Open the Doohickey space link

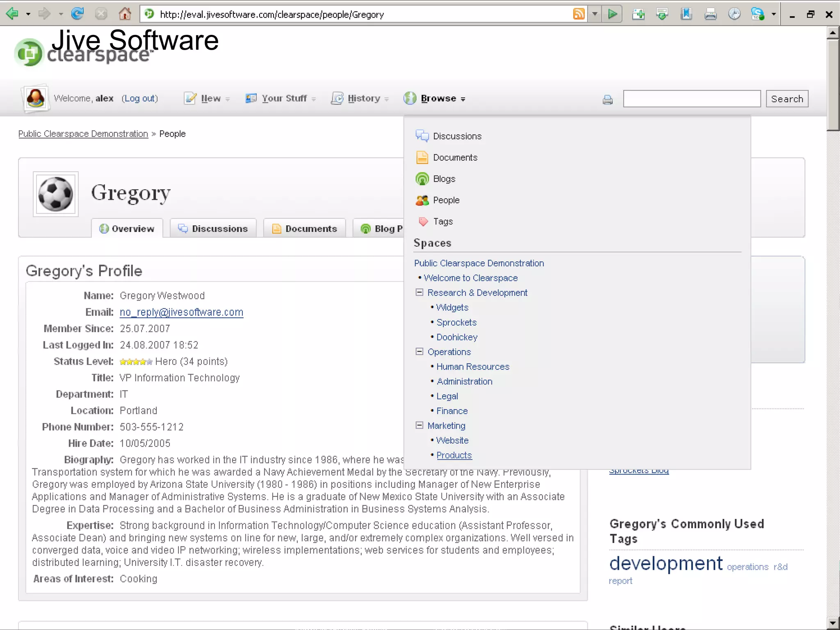[x=457, y=337]
